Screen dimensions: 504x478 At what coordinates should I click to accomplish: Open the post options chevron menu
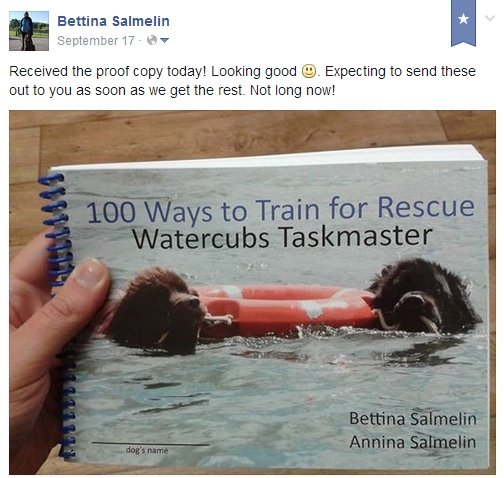tap(490, 18)
